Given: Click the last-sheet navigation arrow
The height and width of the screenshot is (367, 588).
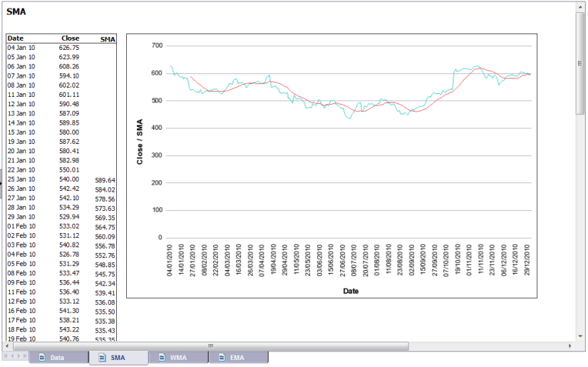Looking at the screenshot, I should (25, 356).
